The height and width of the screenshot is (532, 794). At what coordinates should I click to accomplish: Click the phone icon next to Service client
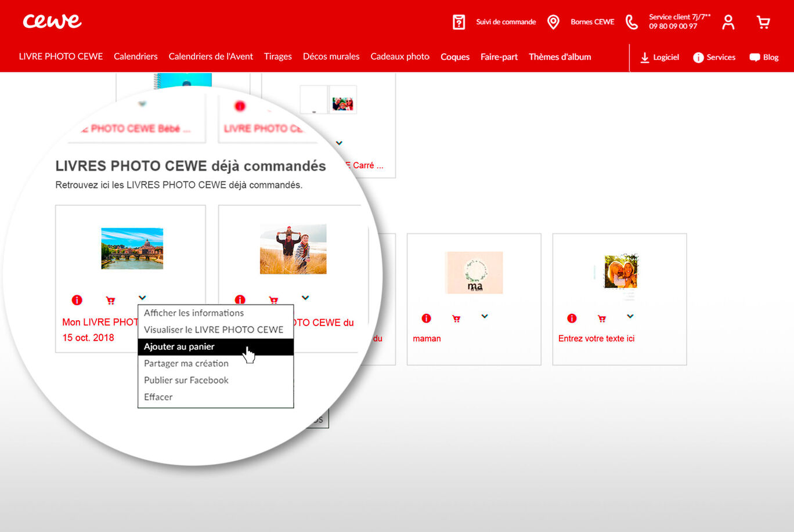pyautogui.click(x=631, y=21)
